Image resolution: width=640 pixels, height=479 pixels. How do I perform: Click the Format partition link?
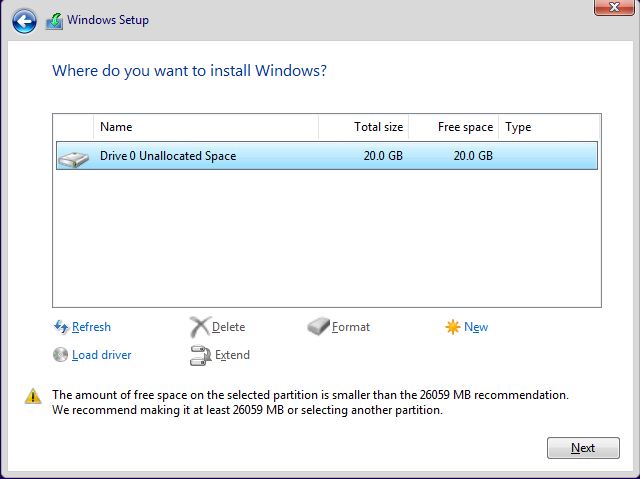tap(351, 327)
